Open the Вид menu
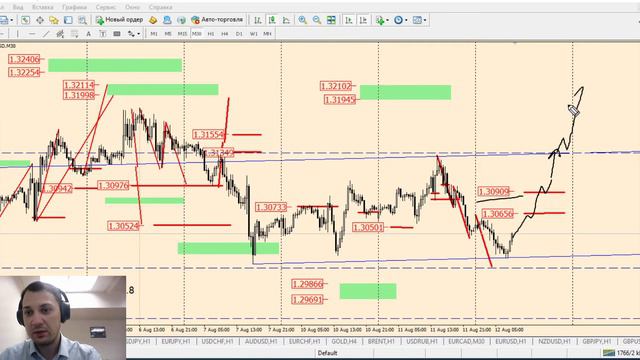This screenshot has width=640, height=360. (x=18, y=7)
